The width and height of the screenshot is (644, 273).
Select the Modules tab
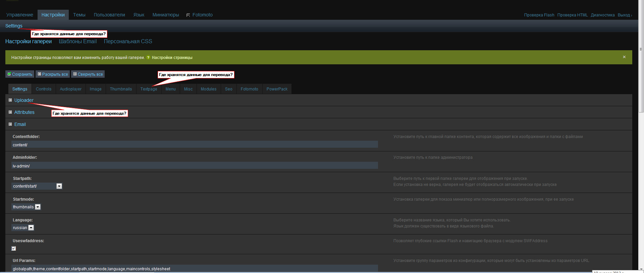(x=209, y=89)
